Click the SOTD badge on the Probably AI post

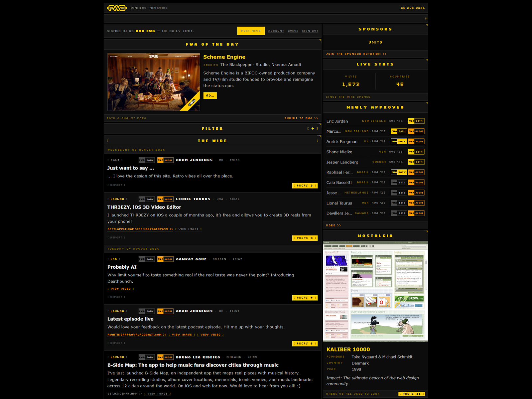(147, 259)
